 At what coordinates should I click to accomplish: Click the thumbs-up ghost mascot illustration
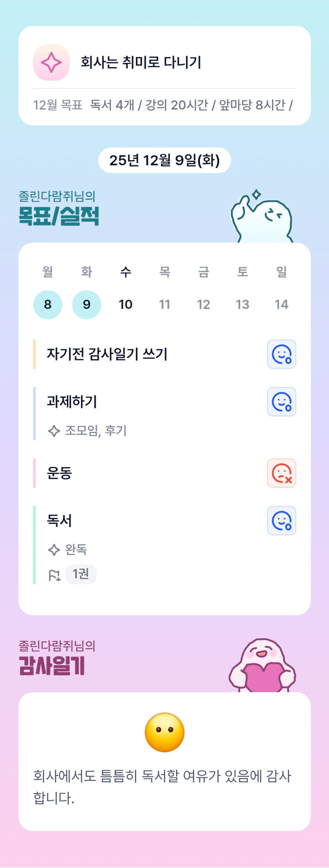[x=263, y=217]
